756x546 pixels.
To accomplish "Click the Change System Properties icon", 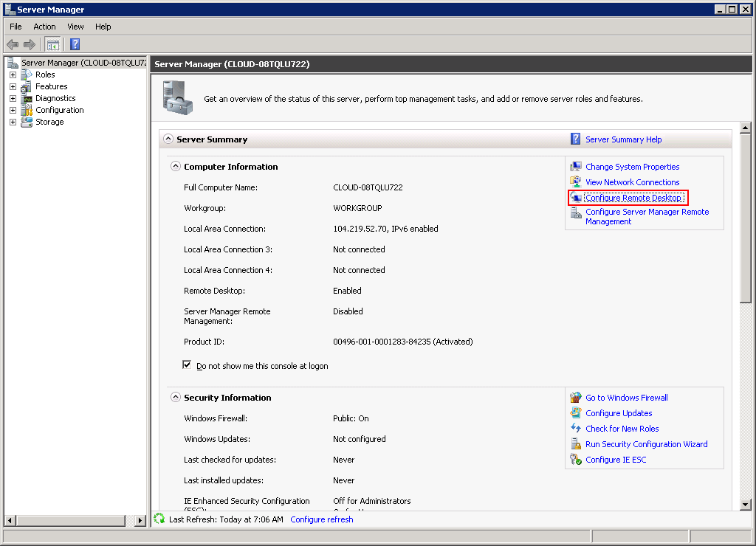I will [x=576, y=167].
